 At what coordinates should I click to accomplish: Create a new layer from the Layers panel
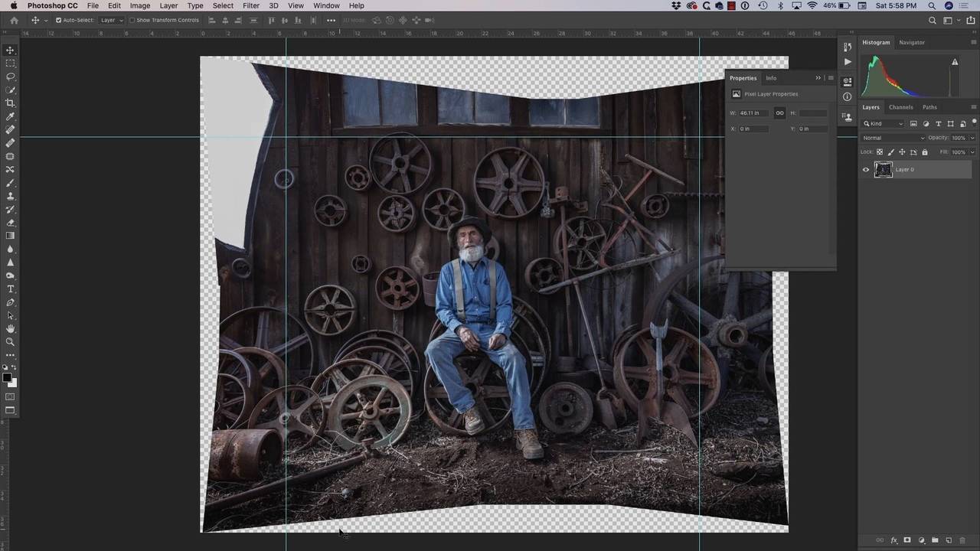(949, 540)
